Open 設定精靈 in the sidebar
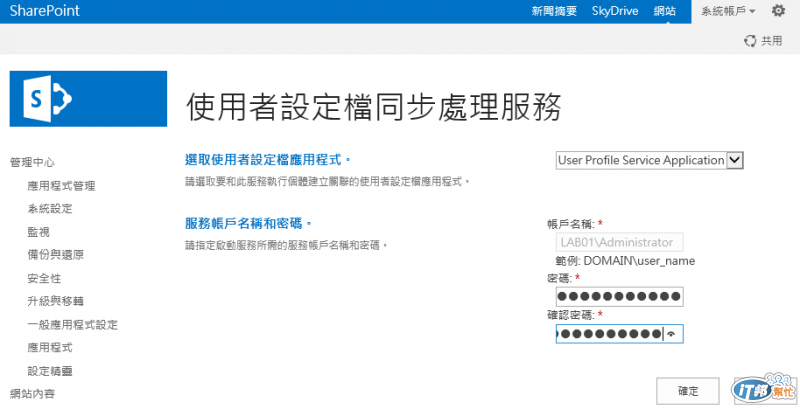Image resolution: width=800 pixels, height=409 pixels. (x=50, y=371)
